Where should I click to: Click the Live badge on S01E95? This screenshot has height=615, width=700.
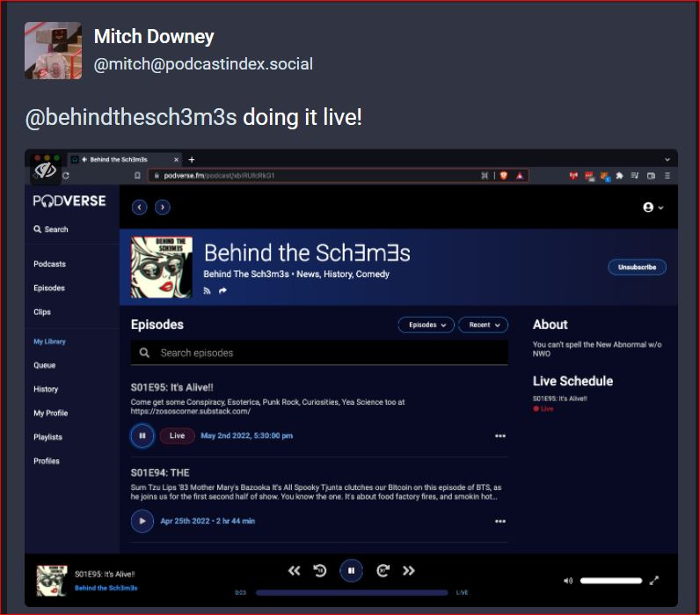(x=178, y=436)
